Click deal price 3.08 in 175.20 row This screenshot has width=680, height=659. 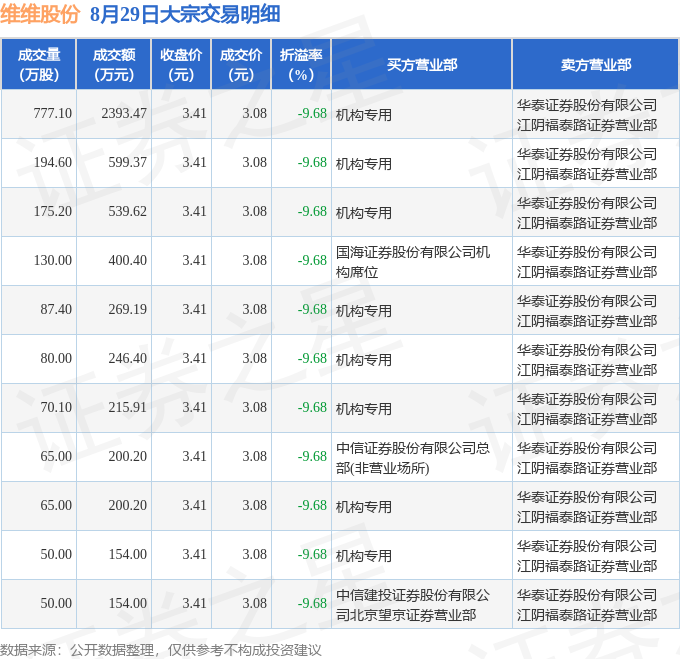click(254, 212)
